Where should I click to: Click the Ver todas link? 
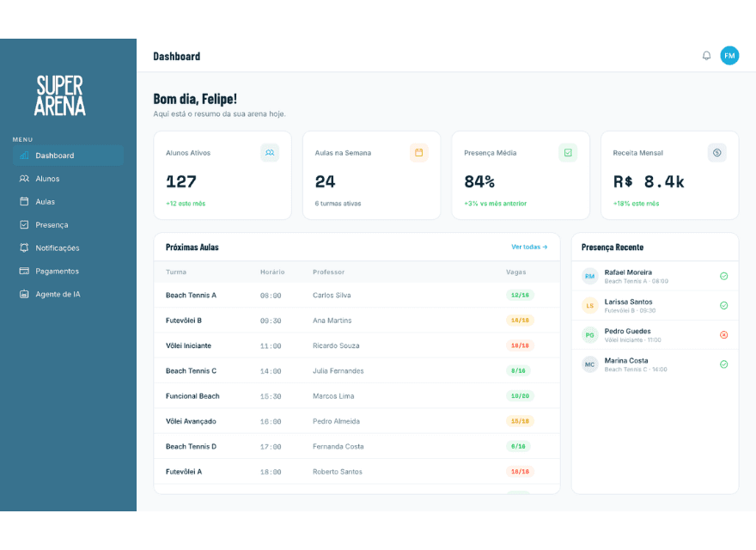click(529, 247)
